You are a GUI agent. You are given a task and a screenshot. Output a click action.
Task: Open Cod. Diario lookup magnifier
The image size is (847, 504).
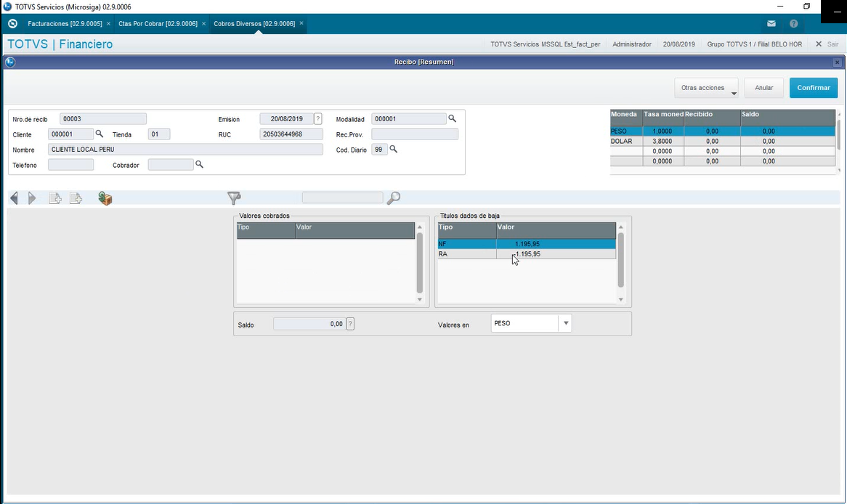394,149
